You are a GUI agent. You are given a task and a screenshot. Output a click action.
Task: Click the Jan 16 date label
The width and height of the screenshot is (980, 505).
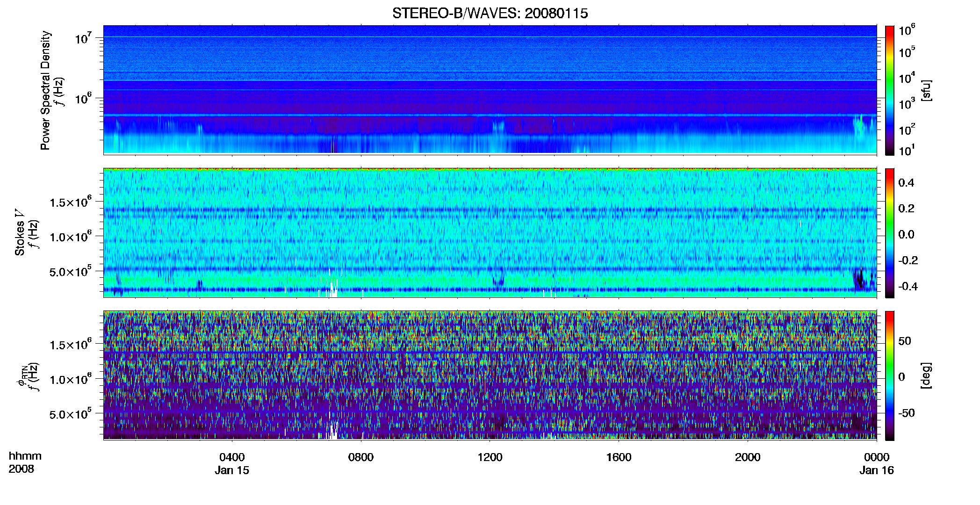(x=877, y=470)
